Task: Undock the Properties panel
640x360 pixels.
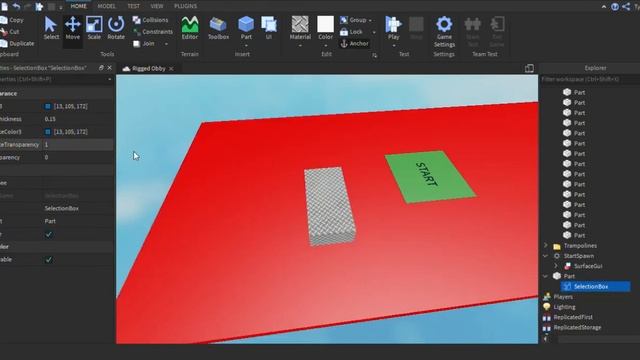Action: point(101,68)
